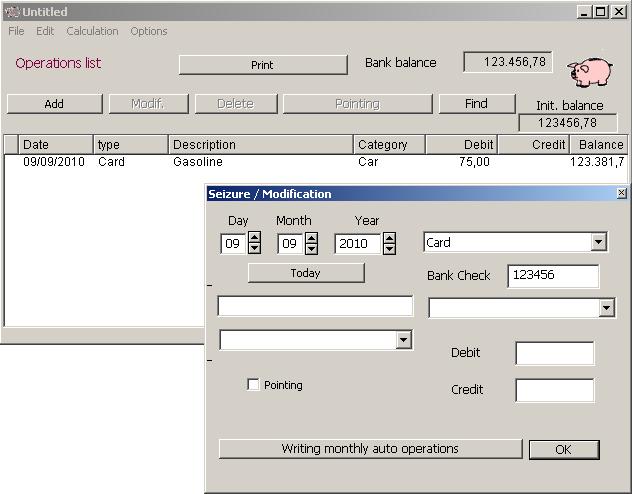
Task: Select the Gasoline operation row
Action: [198, 161]
